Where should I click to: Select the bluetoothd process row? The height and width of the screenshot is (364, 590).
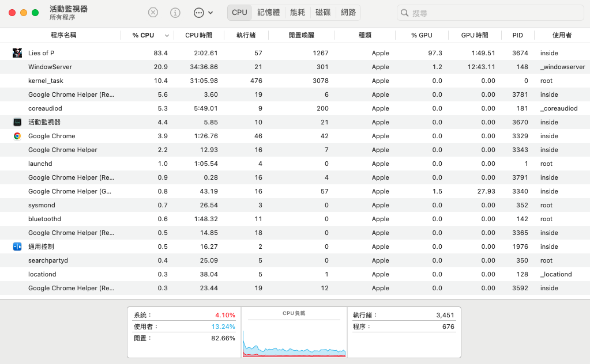[295, 219]
